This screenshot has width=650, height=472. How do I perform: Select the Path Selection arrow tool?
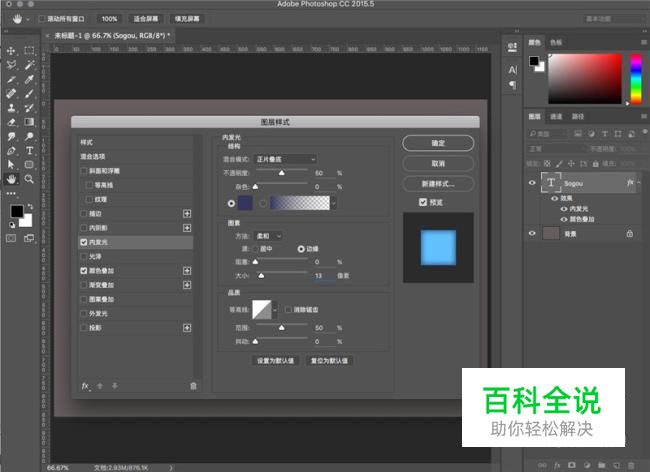coord(11,165)
